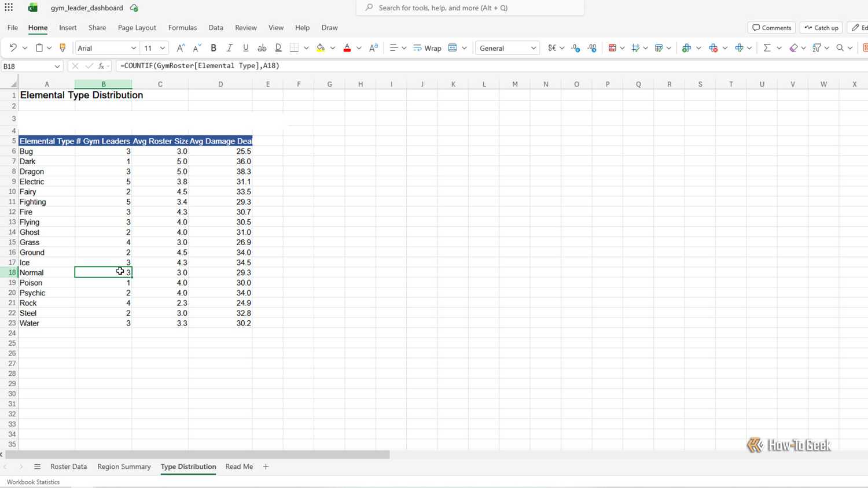
Task: Click the currency format icon
Action: click(x=552, y=48)
